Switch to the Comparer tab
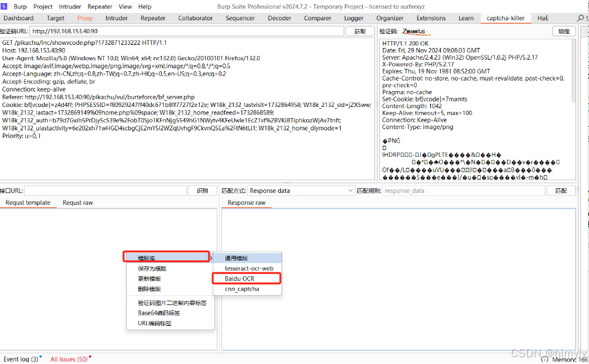The image size is (589, 364). 317,18
